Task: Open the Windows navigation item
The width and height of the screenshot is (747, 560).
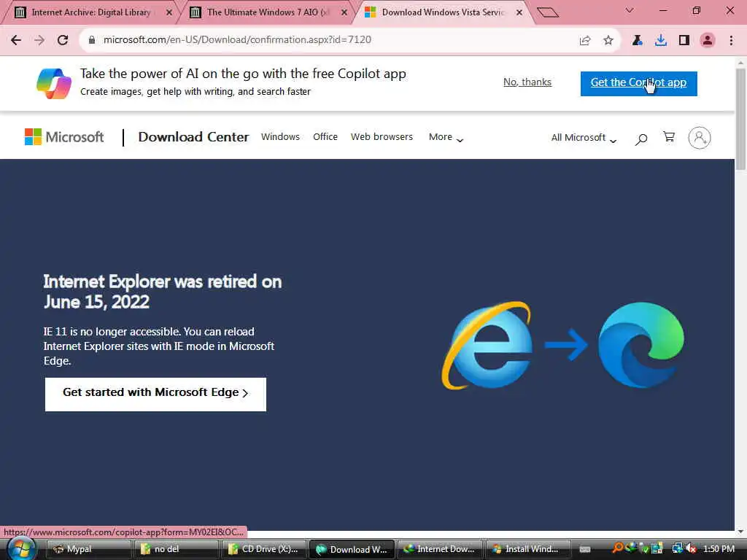Action: pyautogui.click(x=280, y=136)
